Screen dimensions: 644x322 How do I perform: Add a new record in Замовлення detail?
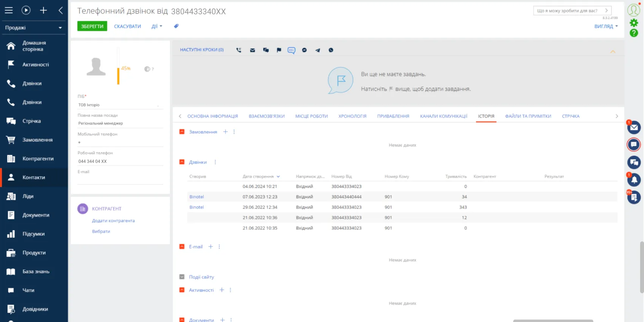pyautogui.click(x=225, y=132)
